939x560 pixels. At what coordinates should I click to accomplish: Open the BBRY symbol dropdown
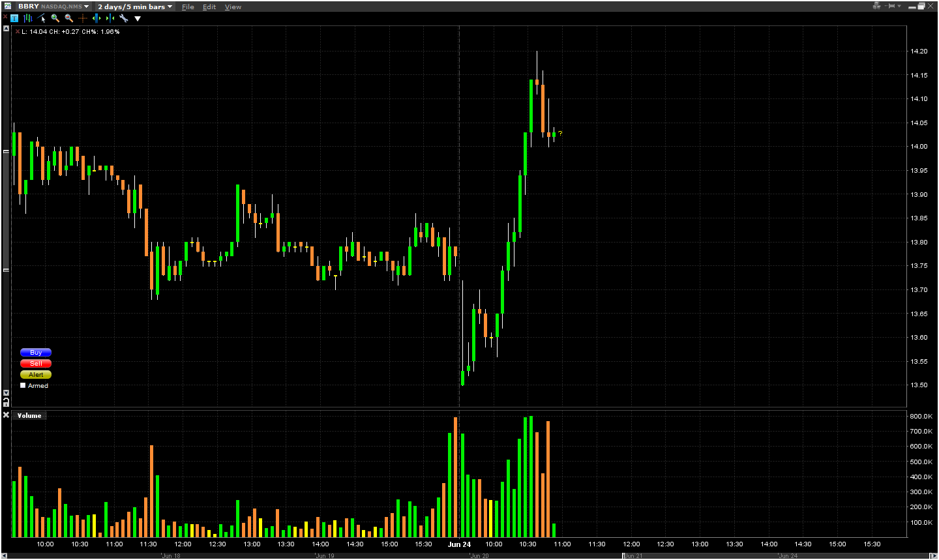[x=86, y=7]
